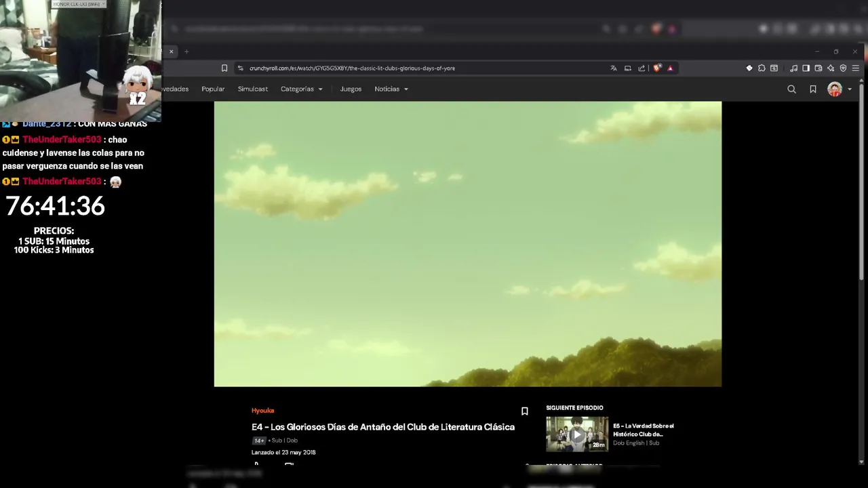Open a new browser tab with the plus button
868x488 pixels.
point(186,52)
